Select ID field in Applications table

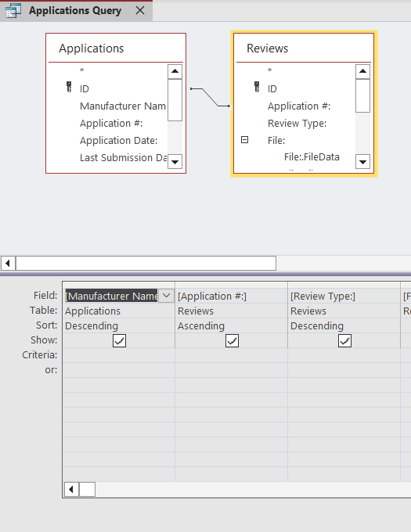85,89
